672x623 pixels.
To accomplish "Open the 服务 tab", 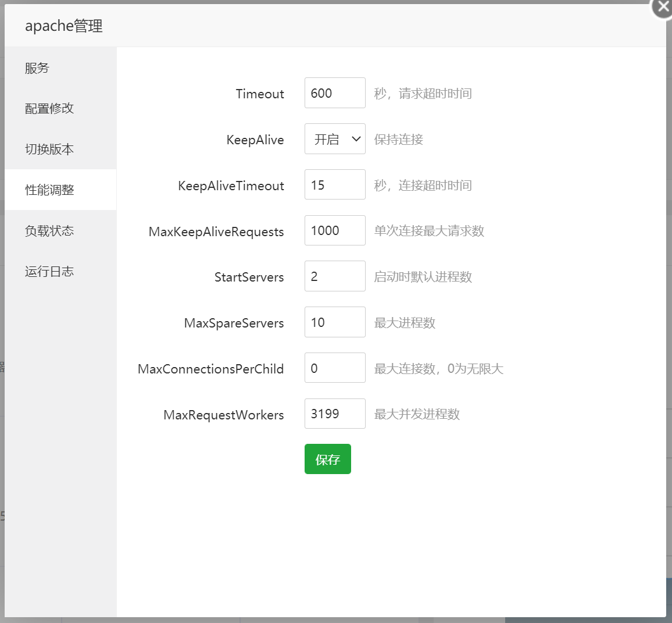I will click(x=60, y=67).
